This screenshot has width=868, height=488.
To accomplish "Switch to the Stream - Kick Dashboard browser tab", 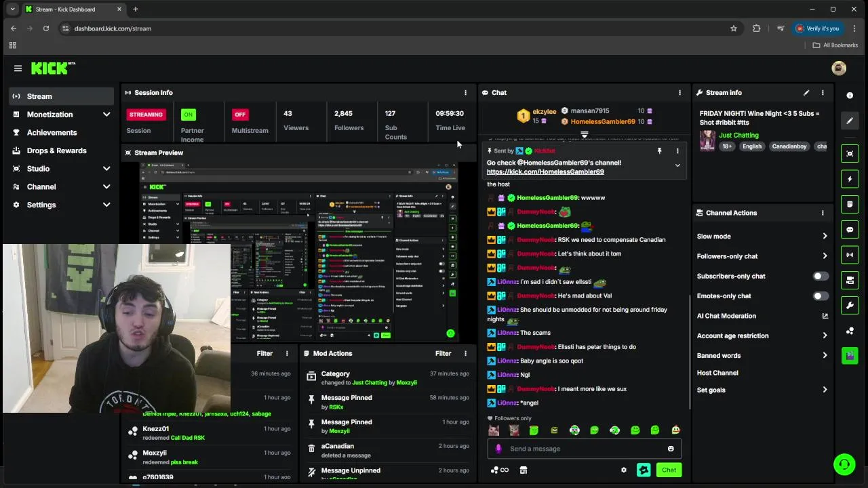I will [73, 9].
